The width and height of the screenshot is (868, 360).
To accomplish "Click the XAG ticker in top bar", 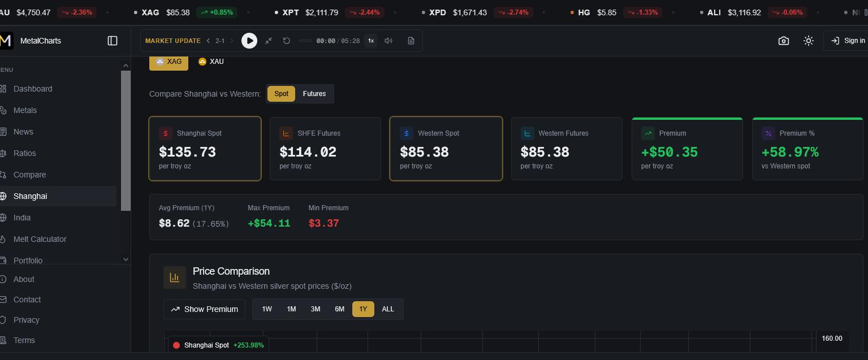I will point(185,12).
